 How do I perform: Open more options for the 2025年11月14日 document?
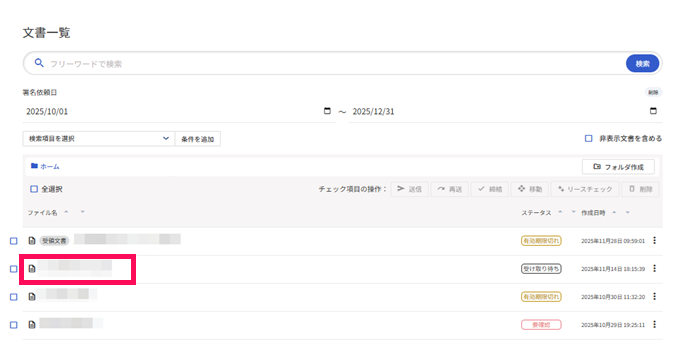click(x=654, y=268)
